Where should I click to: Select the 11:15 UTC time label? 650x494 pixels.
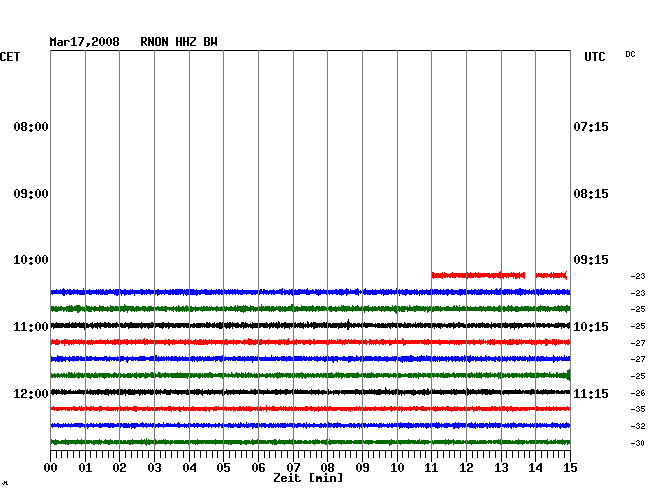[591, 393]
